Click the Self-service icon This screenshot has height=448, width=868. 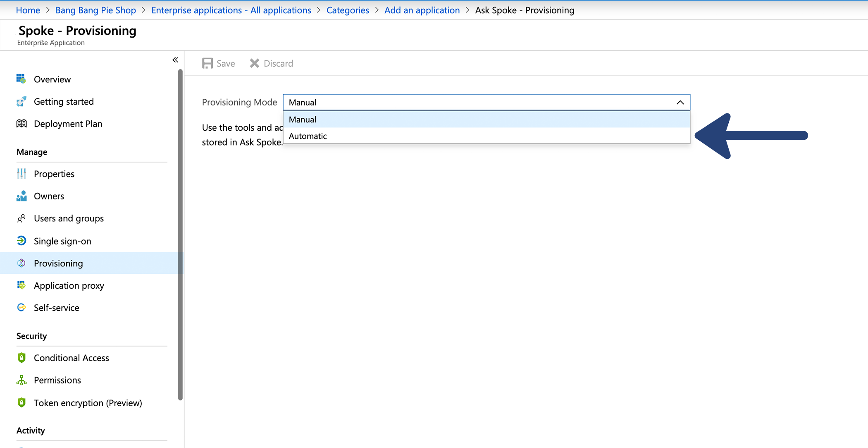tap(21, 308)
